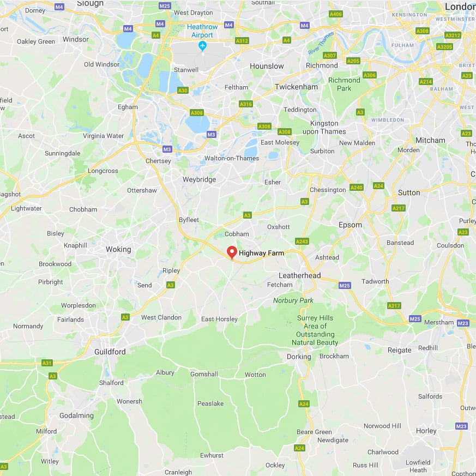Click the M23 shield near Merstham
The height and width of the screenshot is (476, 476).
tap(463, 323)
